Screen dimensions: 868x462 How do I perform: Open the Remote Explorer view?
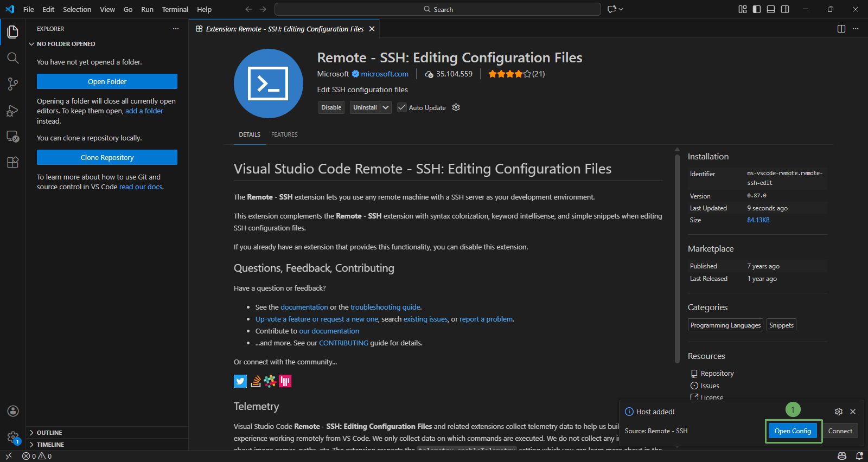[12, 136]
